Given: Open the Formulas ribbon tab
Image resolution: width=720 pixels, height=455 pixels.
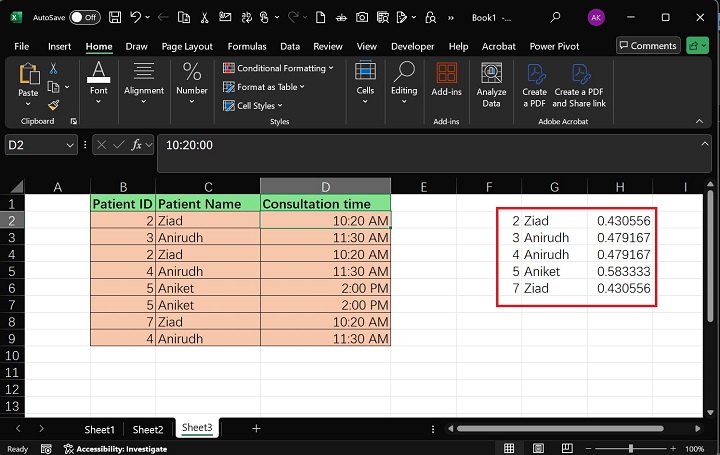Looking at the screenshot, I should tap(246, 46).
